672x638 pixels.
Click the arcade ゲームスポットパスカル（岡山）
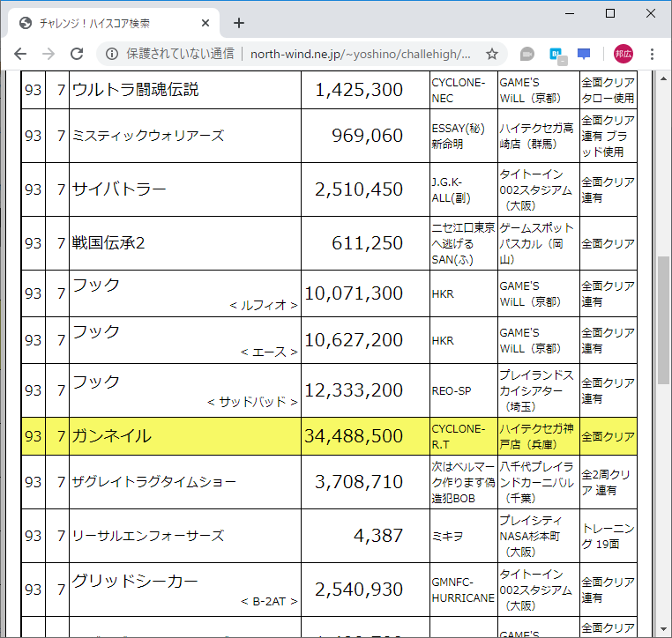pos(536,243)
